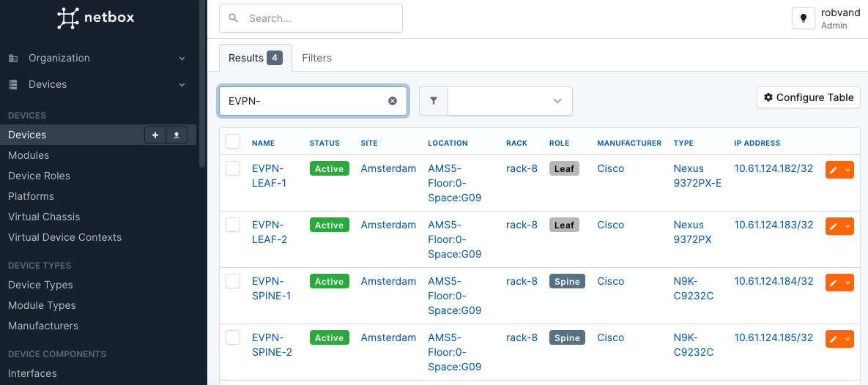868x385 pixels.
Task: Tick the select-all checkbox in table header
Action: [233, 141]
